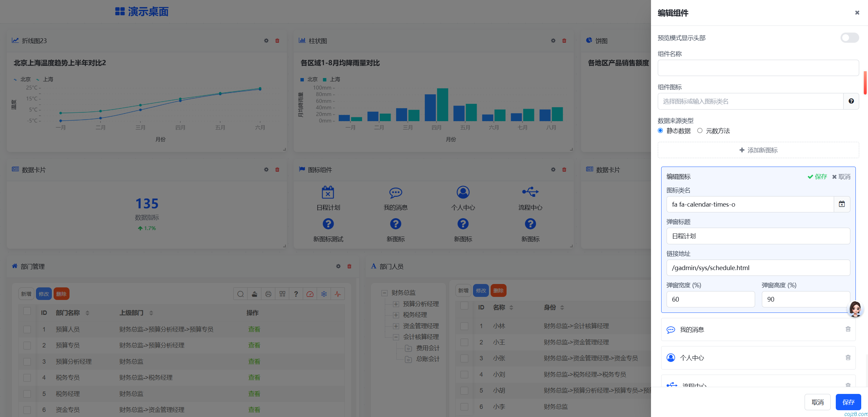868x417 pixels.
Task: Expand the 预算分析经理 tree node
Action: (x=396, y=304)
